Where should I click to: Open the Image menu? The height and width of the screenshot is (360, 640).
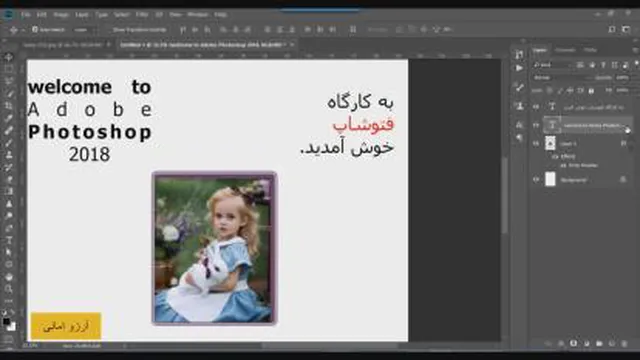tap(61, 14)
